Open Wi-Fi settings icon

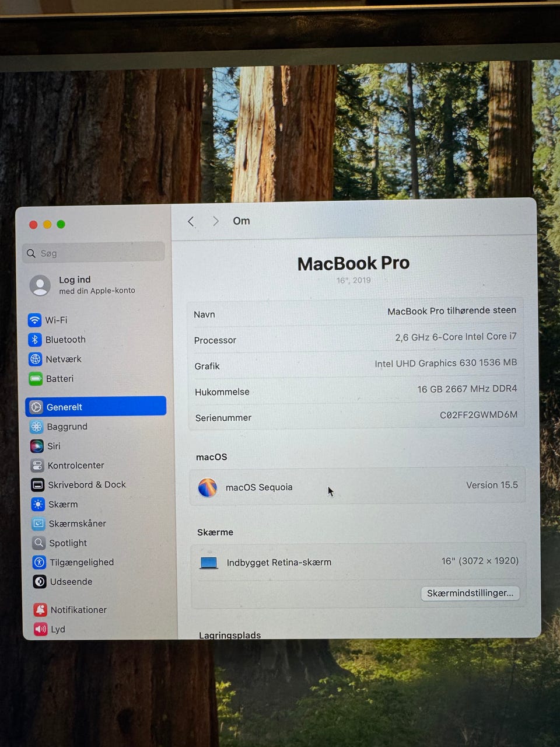[35, 320]
